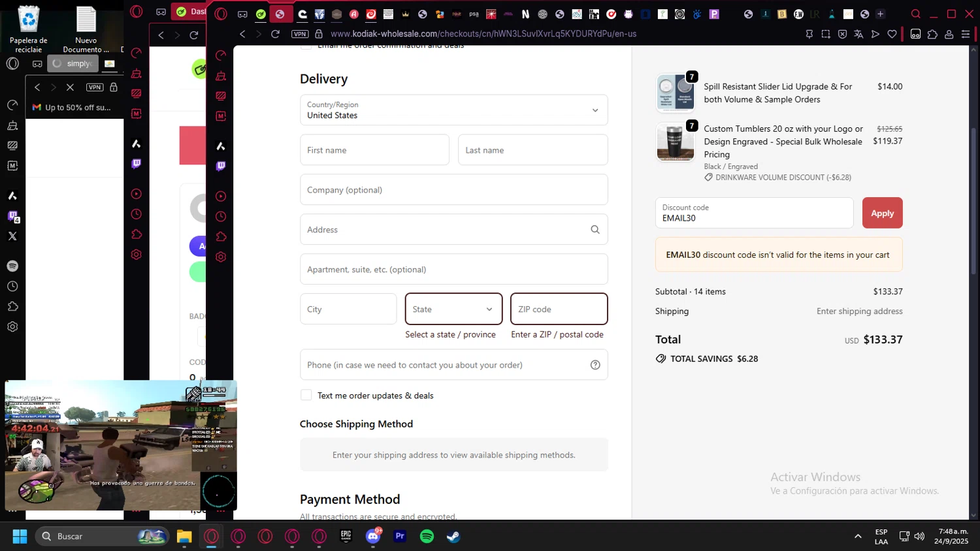Screen dimensions: 980x551
Task: Show help for the Phone field
Action: 595,365
